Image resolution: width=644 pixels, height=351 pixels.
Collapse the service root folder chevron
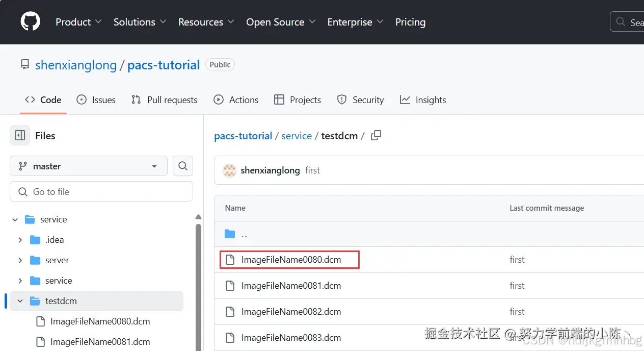15,219
